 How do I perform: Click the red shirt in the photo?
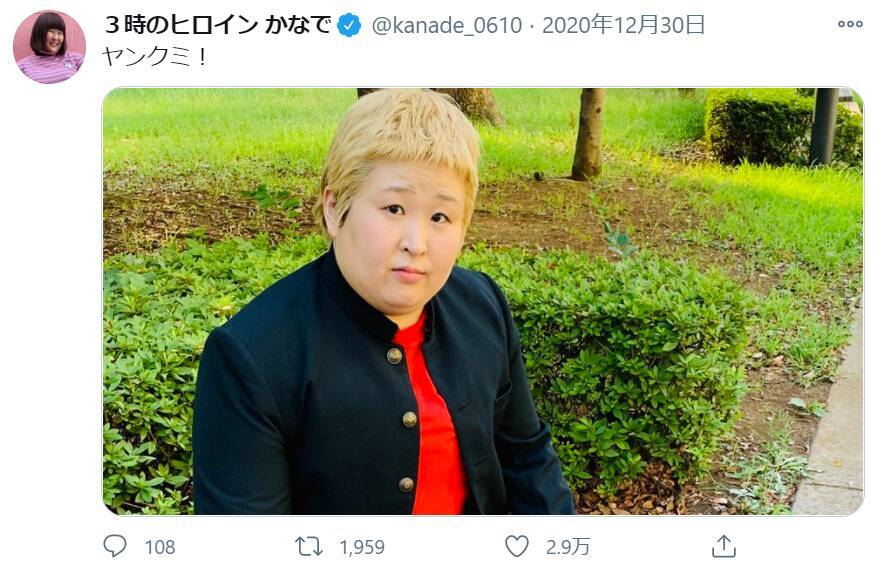(434, 418)
